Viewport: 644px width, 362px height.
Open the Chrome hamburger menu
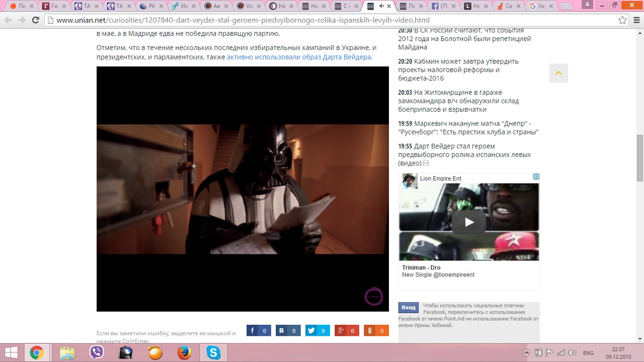(635, 20)
